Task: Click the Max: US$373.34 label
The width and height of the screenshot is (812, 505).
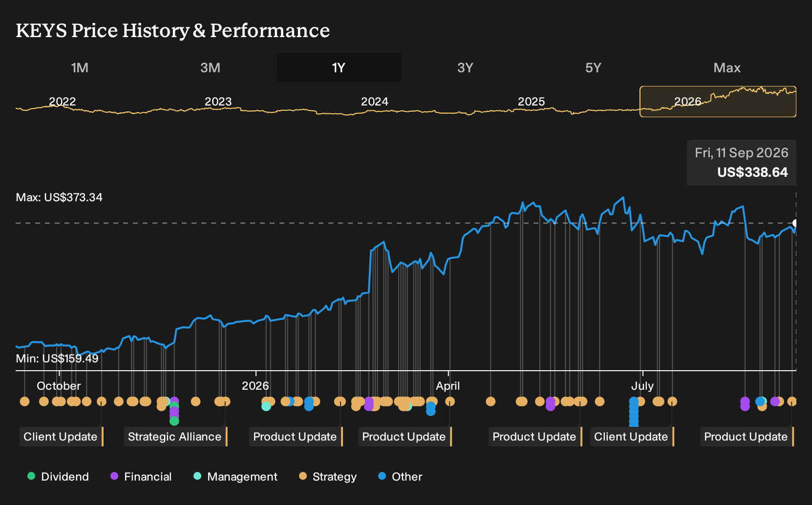Action: tap(59, 197)
